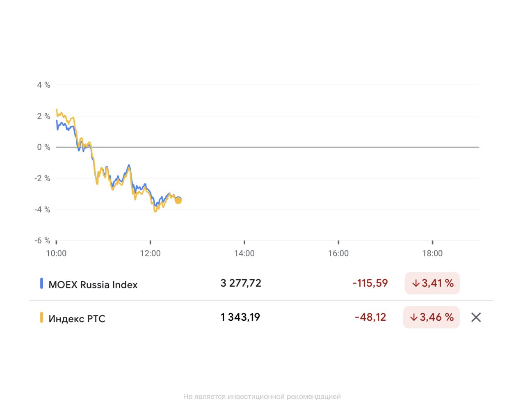The image size is (525, 420).
Task: Select the latest data point on the chart
Action: tap(178, 200)
